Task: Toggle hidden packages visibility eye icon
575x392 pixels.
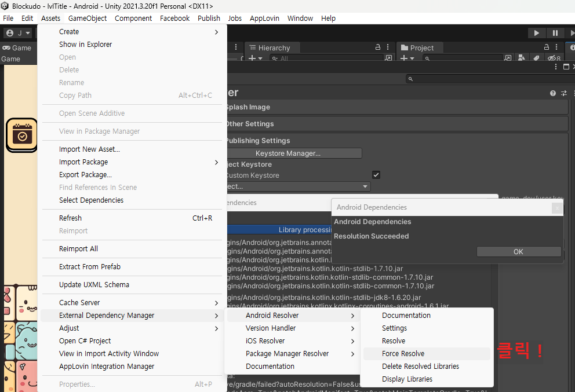Action: (x=554, y=58)
